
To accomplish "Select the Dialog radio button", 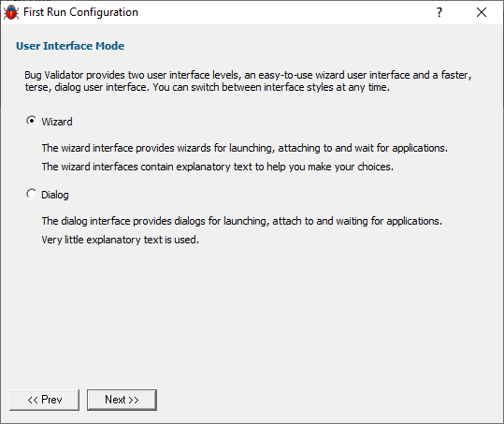I will pos(32,194).
